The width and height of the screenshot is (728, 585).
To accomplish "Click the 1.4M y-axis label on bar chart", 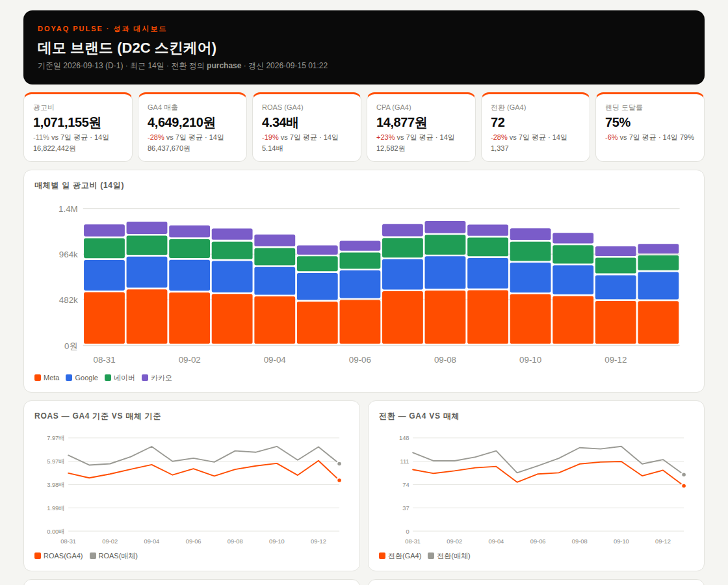I will tap(68, 209).
